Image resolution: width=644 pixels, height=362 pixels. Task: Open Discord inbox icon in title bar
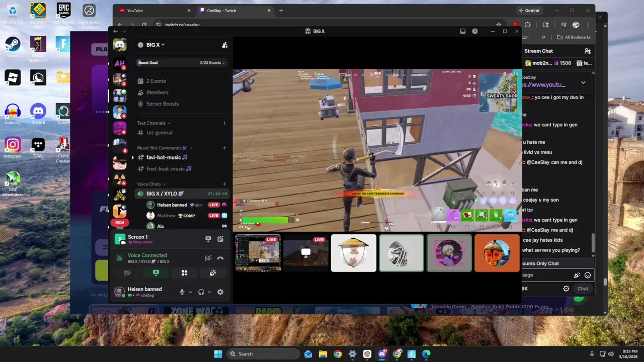pyautogui.click(x=463, y=31)
